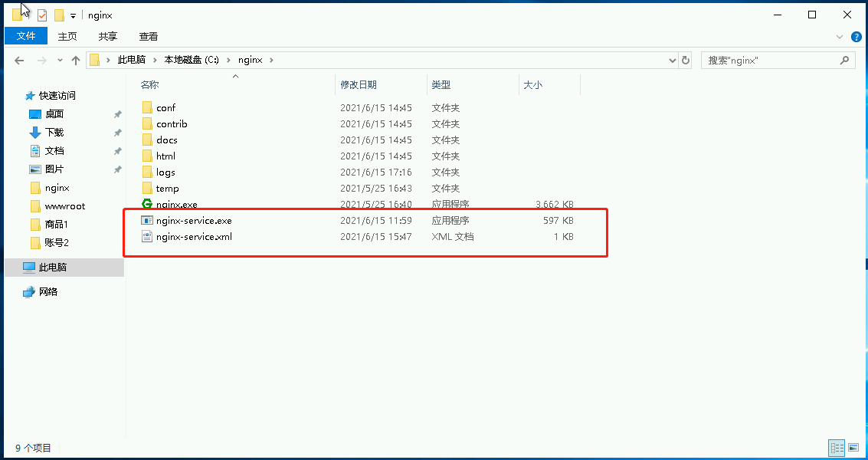Expand chevron after 此电脑 in breadcrumb
868x460 pixels.
[155, 60]
